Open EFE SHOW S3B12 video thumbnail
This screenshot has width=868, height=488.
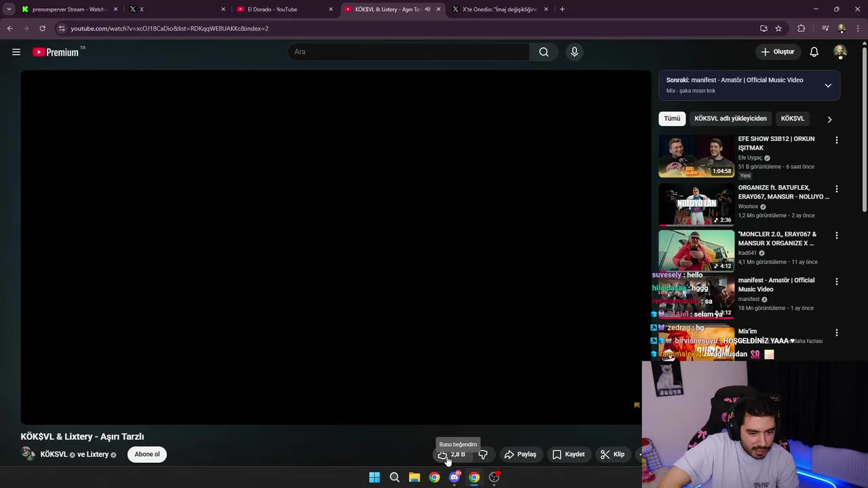point(696,156)
